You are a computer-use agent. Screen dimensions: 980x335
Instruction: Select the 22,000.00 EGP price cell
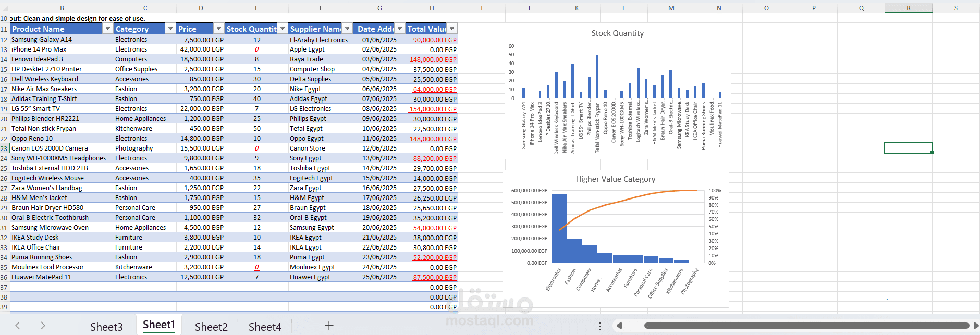201,109
